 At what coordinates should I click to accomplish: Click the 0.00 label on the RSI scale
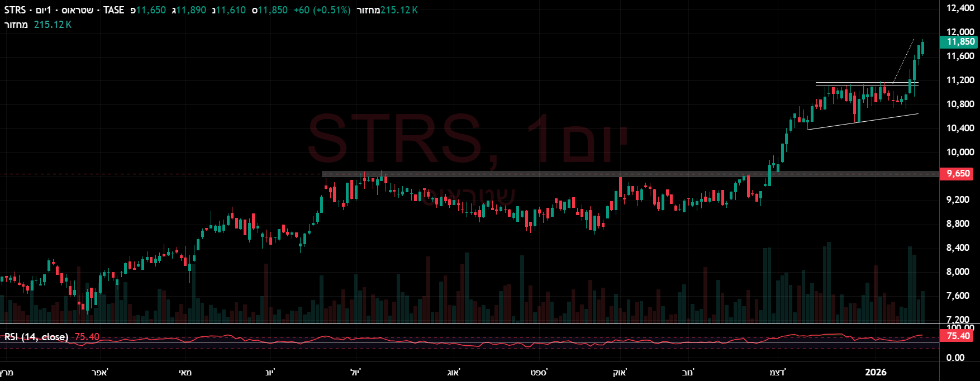tap(955, 358)
